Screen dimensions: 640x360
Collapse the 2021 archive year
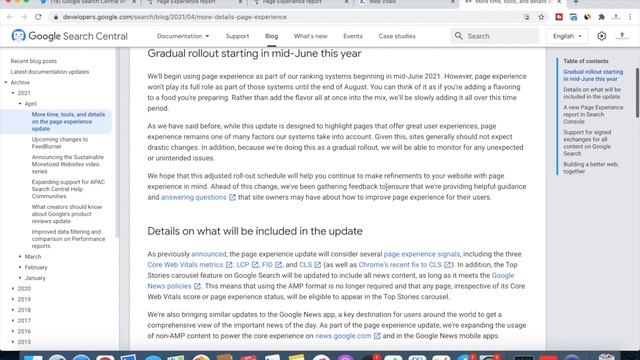coord(13,93)
